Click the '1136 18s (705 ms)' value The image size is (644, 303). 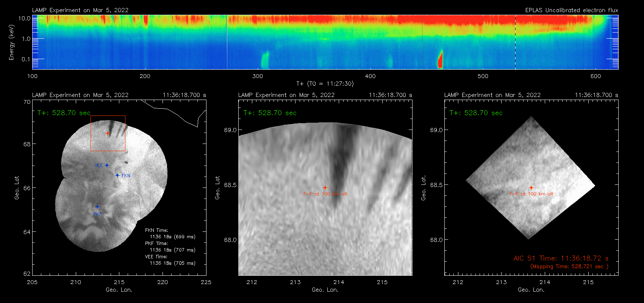point(173,263)
